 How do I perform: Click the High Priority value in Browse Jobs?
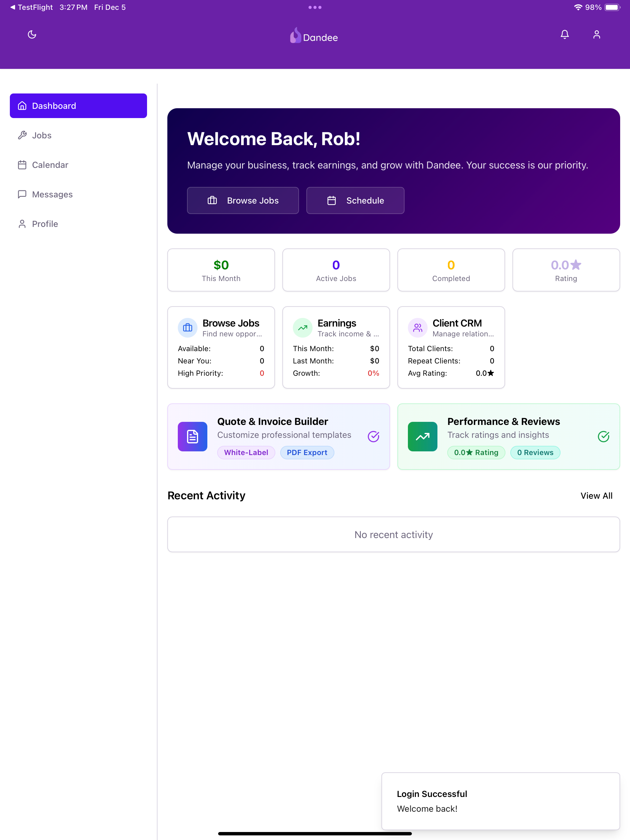262,373
